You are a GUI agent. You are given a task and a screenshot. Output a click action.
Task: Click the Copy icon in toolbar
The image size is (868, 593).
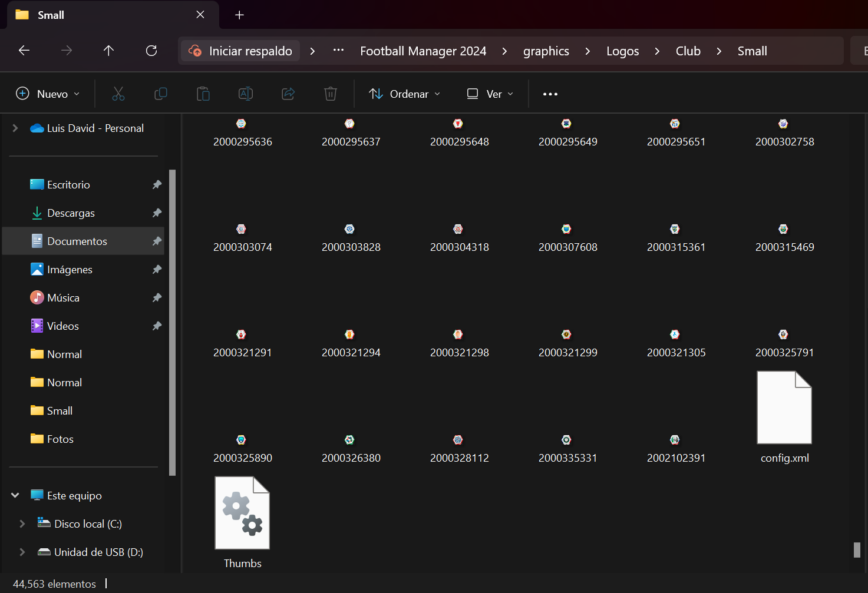click(161, 94)
